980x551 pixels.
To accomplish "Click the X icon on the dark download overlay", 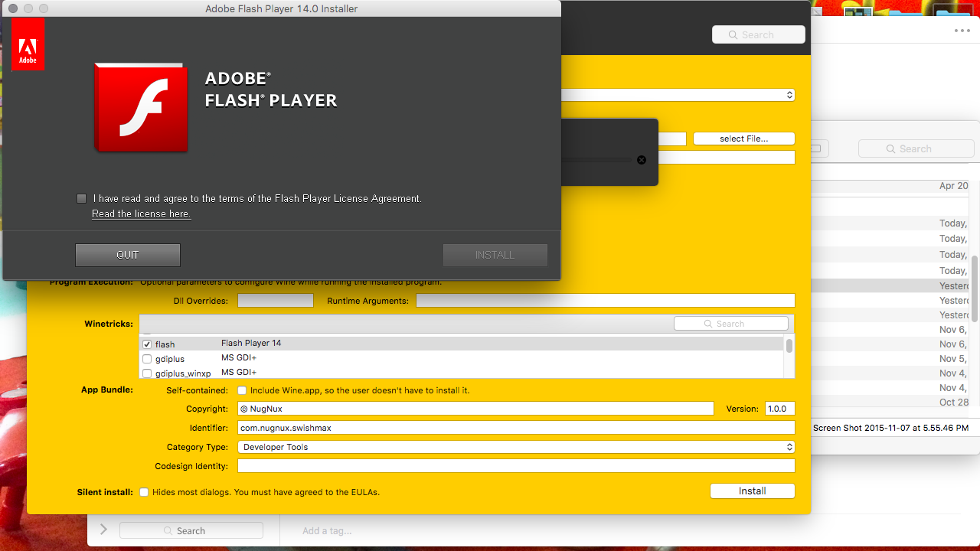I will pyautogui.click(x=641, y=160).
